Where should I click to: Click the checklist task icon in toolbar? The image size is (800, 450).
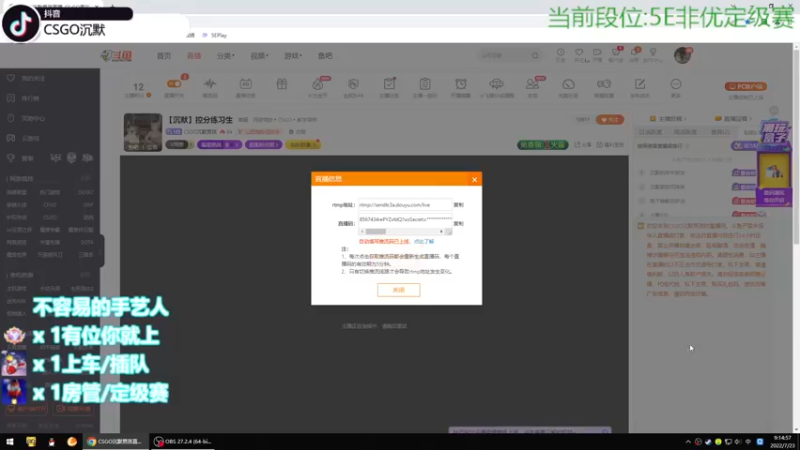tap(389, 84)
